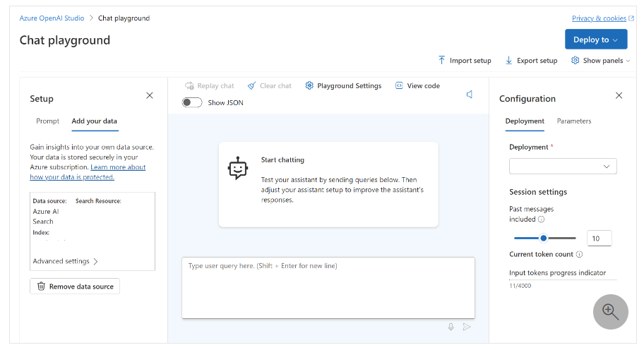Screen dimensions: 644x350
Task: Click the Clear chat label
Action: pos(275,86)
